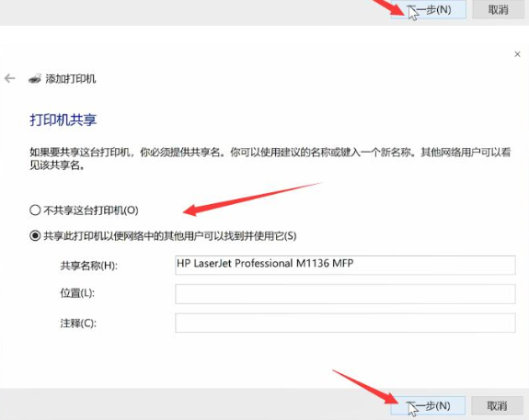Click the 添加打印机 title text
The image size is (529, 420).
(71, 79)
